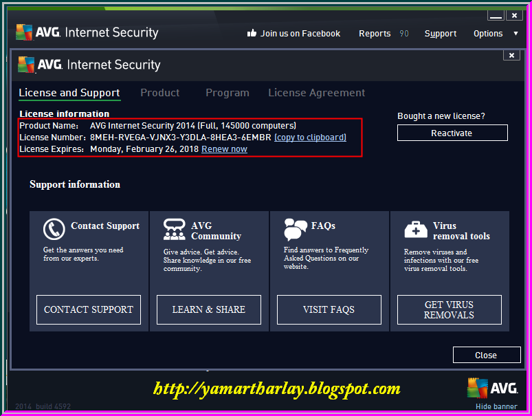The width and height of the screenshot is (532, 416).
Task: Click the CONTACT SUPPORT button
Action: [89, 309]
